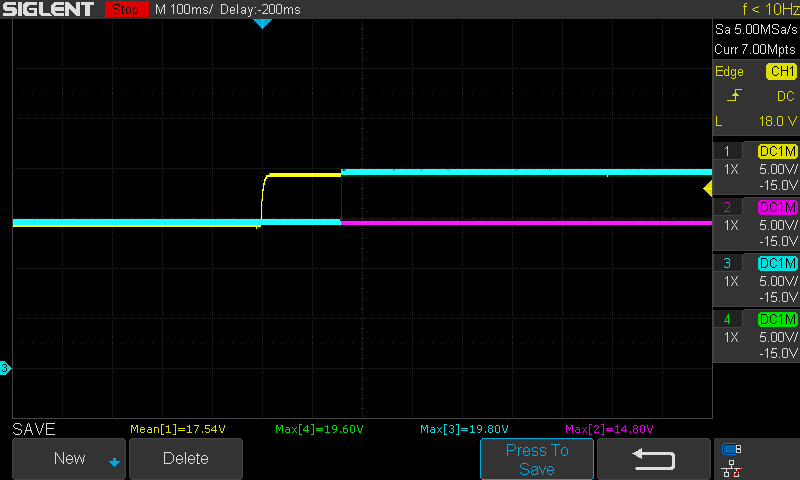
Task: Click the Sa 5.00MSa/s sample rate
Action: pos(756,30)
